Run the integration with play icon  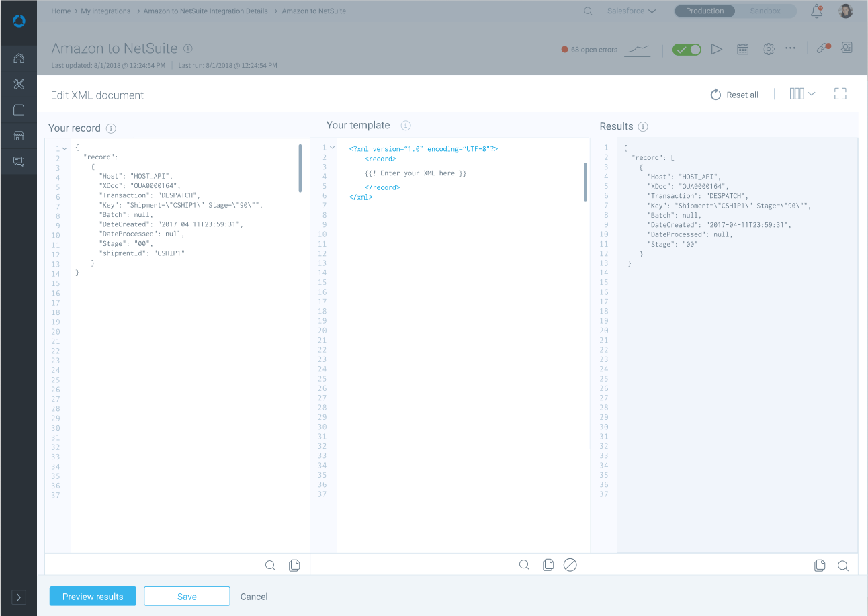717,49
